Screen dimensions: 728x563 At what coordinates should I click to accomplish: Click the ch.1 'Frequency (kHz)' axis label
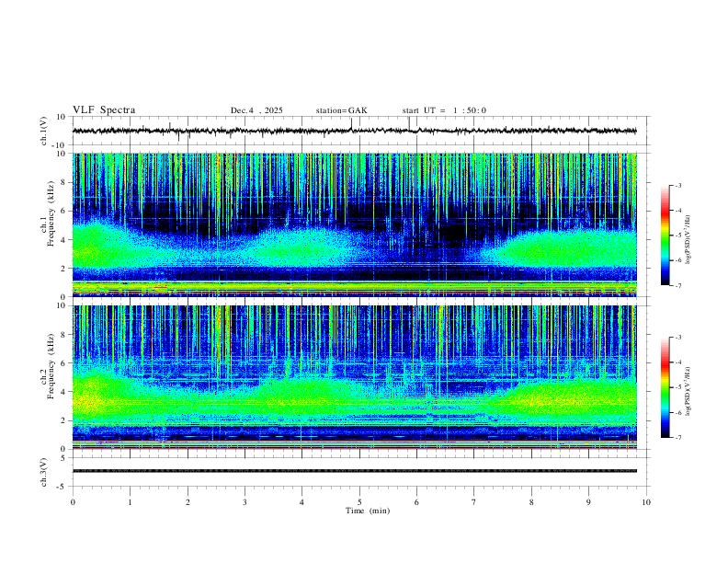point(51,215)
